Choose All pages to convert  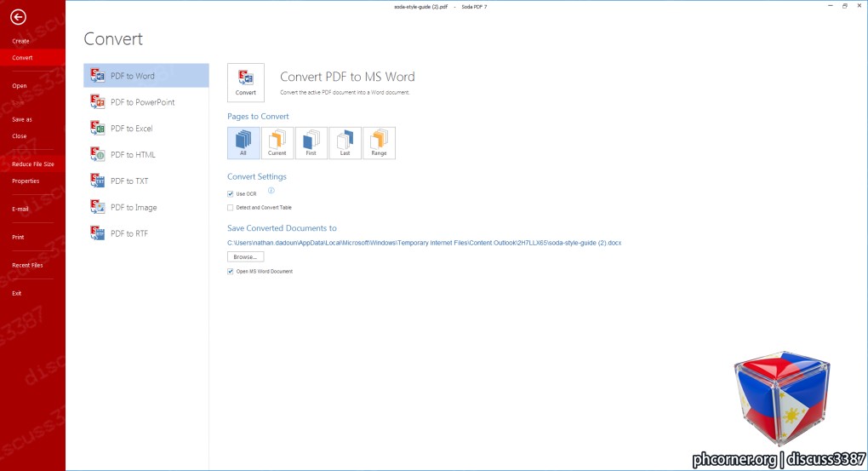(243, 143)
